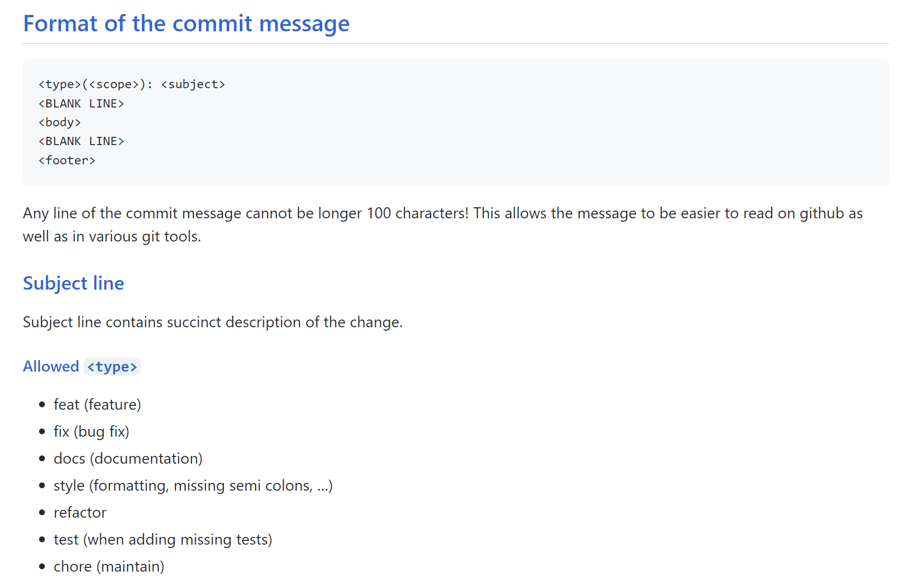Image resolution: width=912 pixels, height=588 pixels.
Task: Click the 'feat (feature)' list item
Action: (x=97, y=405)
